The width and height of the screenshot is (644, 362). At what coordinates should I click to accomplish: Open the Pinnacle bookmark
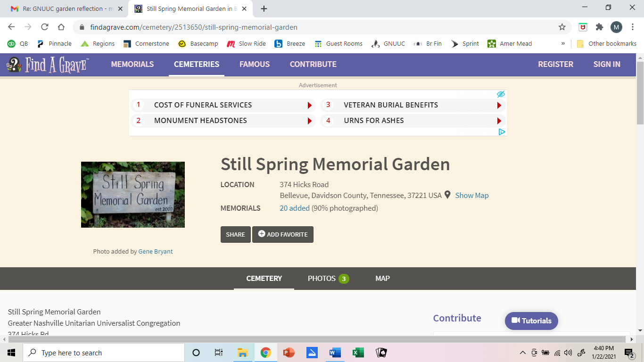54,43
